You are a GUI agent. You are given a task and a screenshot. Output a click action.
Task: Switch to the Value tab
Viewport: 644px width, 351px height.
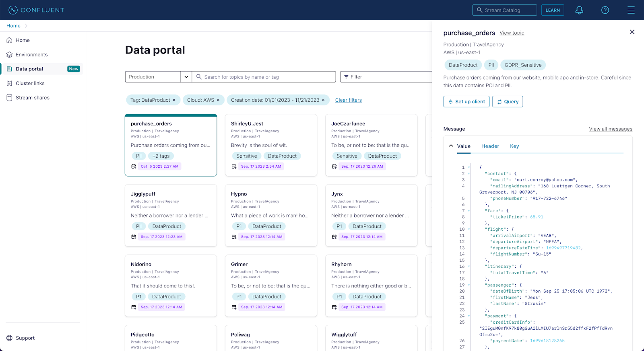(464, 146)
